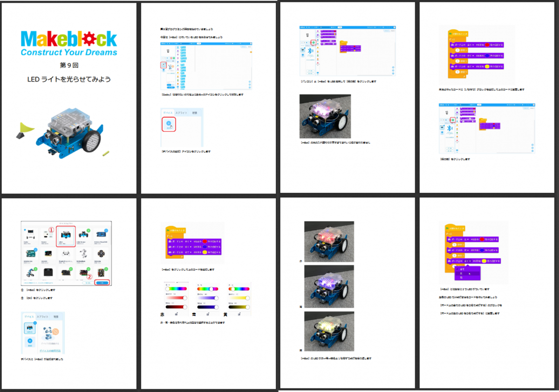Click the mBot photo glowing red
Viewport: 559px width, 392px height.
[x=329, y=241]
